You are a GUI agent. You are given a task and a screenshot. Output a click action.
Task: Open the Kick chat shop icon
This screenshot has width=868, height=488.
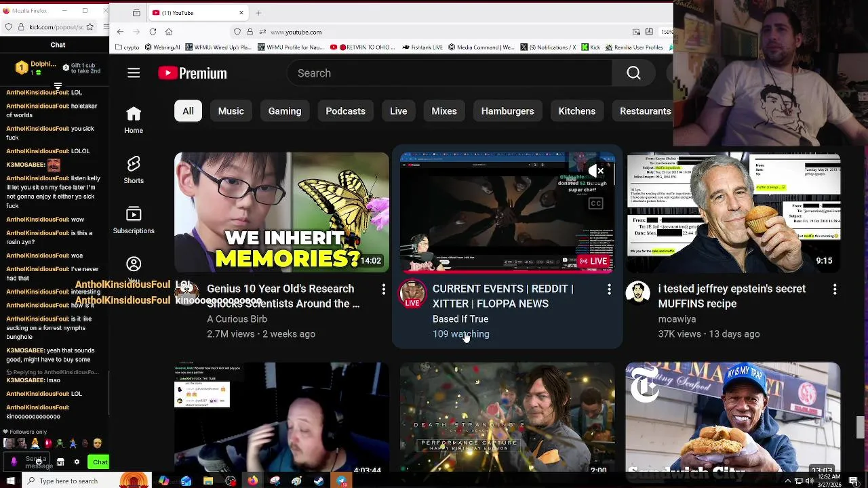tap(60, 462)
